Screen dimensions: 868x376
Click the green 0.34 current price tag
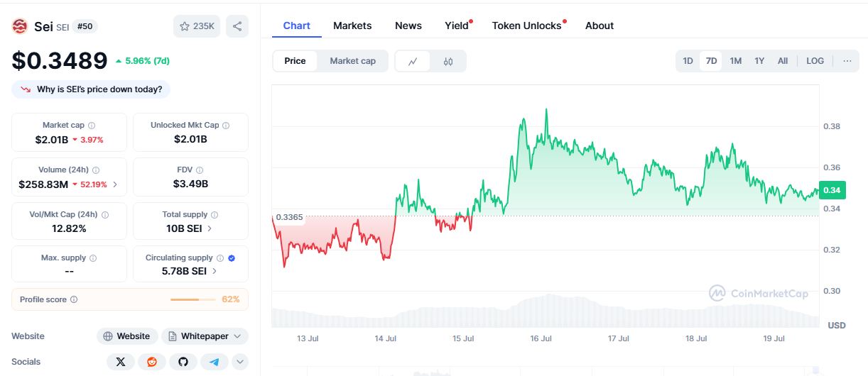(831, 189)
